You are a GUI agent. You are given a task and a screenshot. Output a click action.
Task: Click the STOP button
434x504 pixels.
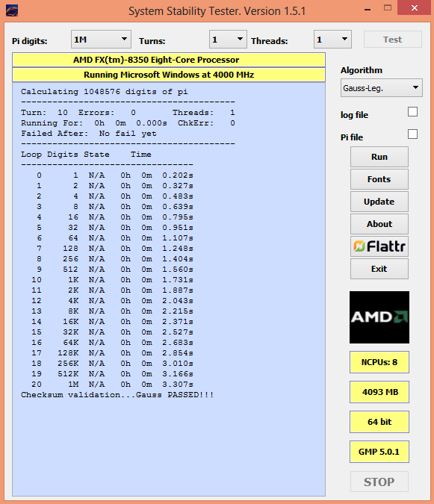(379, 482)
